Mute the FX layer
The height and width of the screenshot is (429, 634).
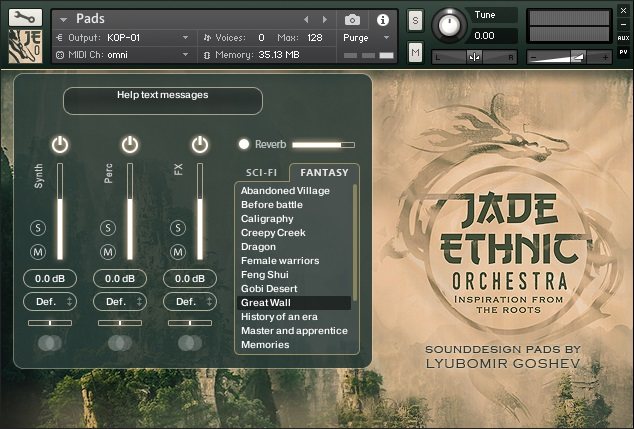(x=178, y=252)
